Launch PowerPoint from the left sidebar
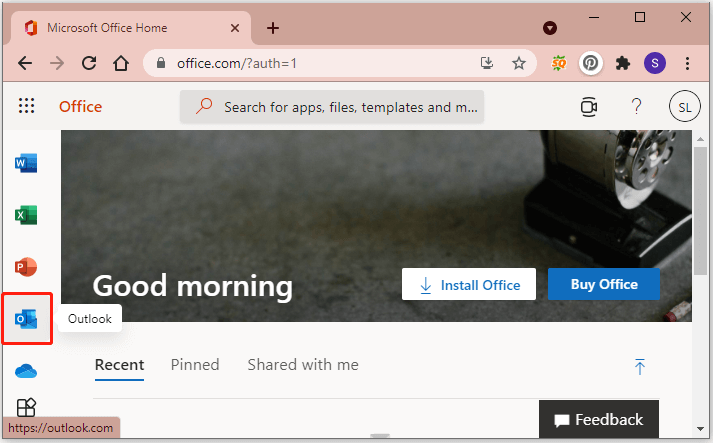This screenshot has width=713, height=443. coord(26,267)
